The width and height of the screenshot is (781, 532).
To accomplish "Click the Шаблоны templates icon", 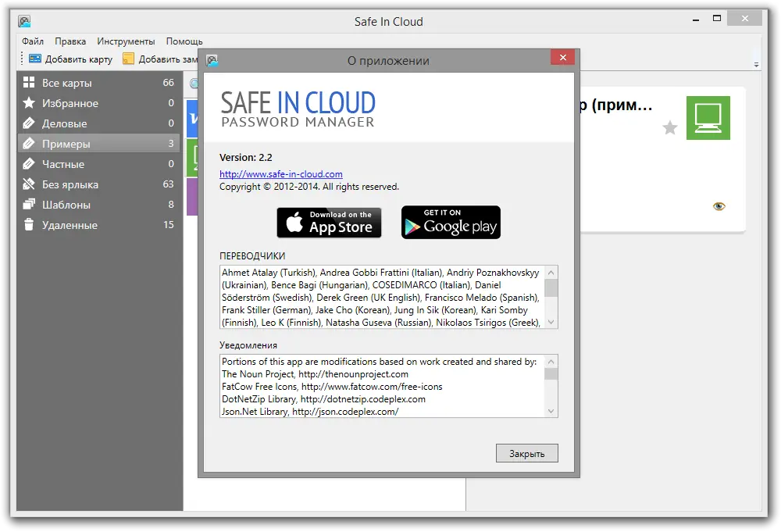I will coord(29,204).
